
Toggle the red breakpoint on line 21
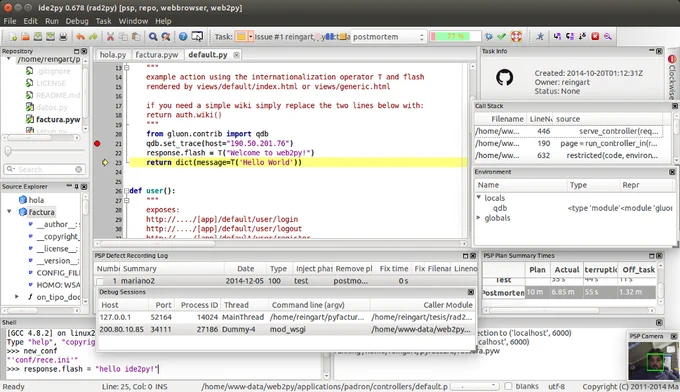[97, 144]
